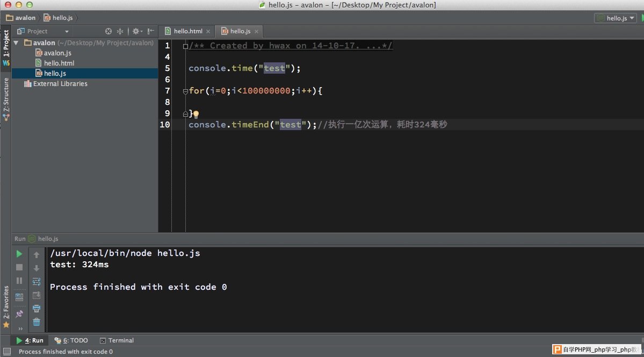
Task: Click the for loop code on line 7
Action: 256,90
